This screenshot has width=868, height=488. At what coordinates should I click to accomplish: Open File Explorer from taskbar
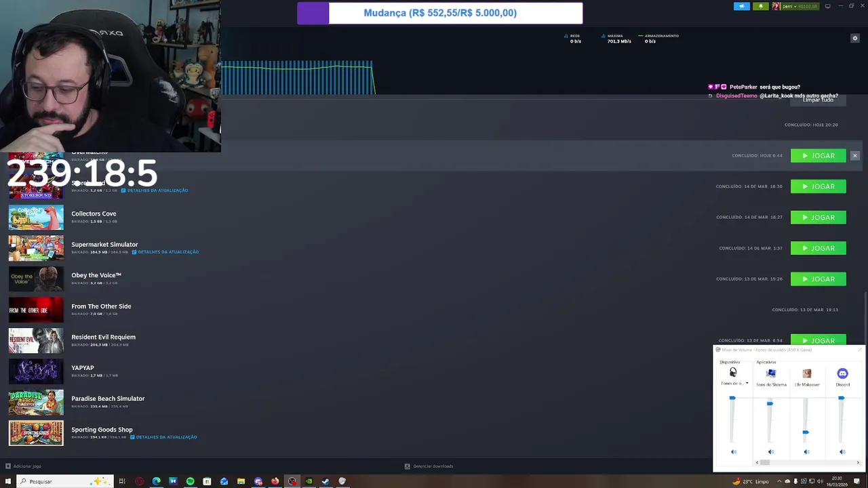tap(241, 481)
